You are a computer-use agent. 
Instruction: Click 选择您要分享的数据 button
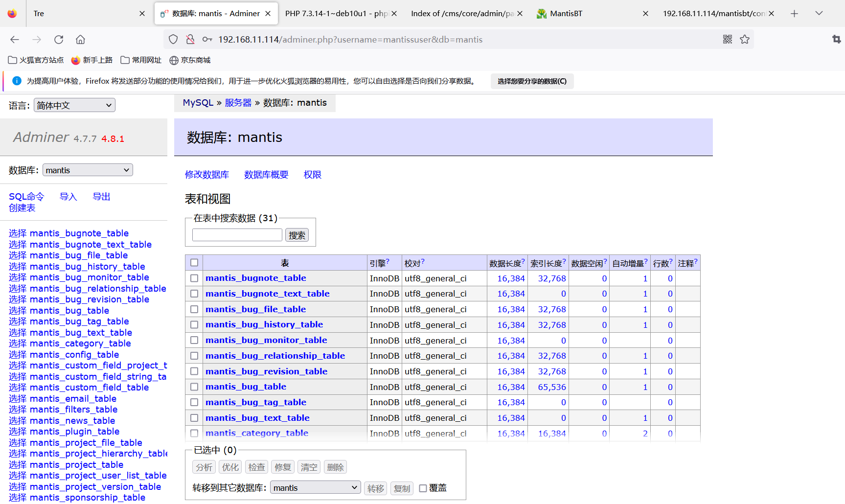point(532,81)
